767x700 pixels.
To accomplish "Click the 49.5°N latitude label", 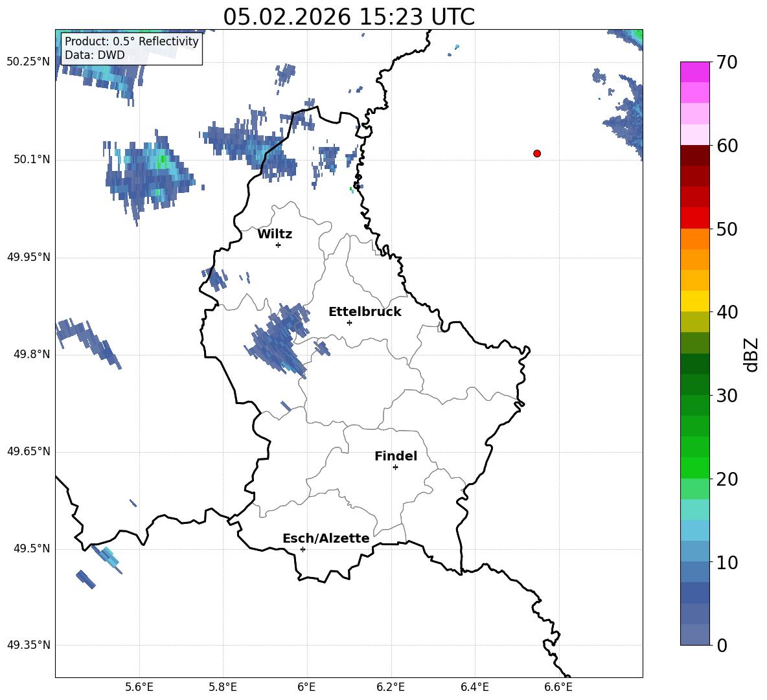I will point(32,548).
